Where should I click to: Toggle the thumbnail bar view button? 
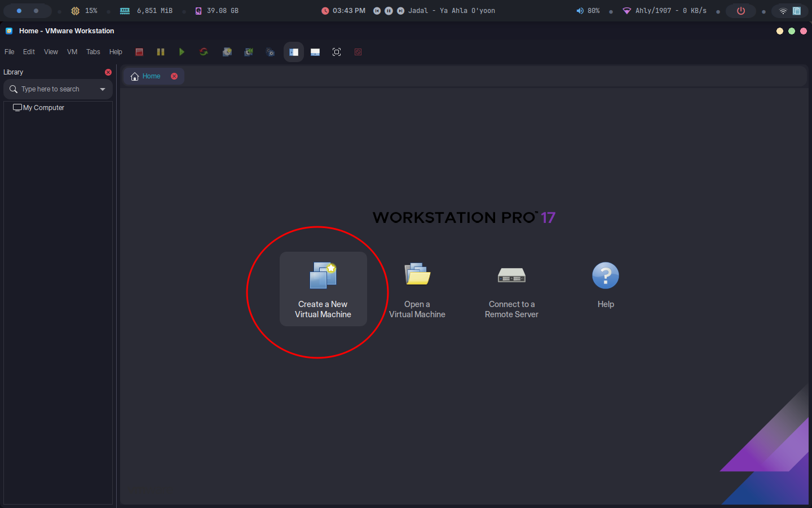click(315, 52)
